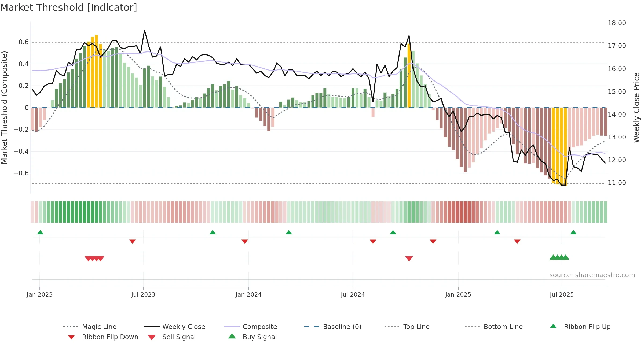Toggle the Sell Signal legend entry
Image resolution: width=644 pixels, height=362 pixels.
click(172, 337)
